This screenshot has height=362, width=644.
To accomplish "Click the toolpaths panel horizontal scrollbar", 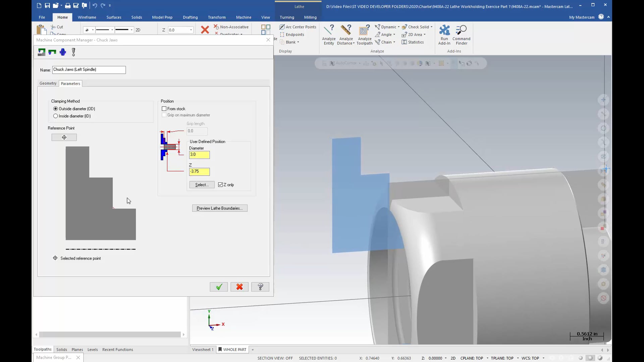I will pyautogui.click(x=110, y=335).
